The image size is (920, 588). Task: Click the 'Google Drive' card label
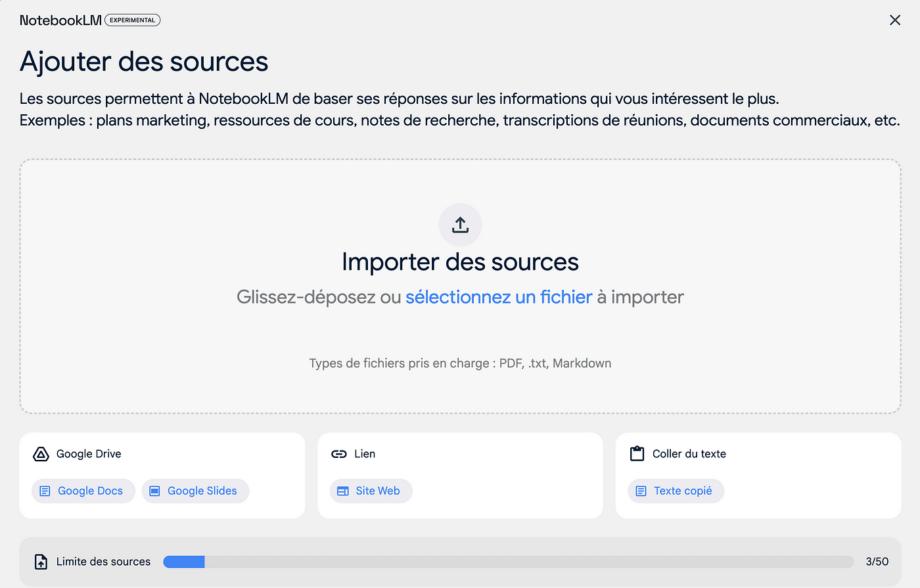[89, 454]
